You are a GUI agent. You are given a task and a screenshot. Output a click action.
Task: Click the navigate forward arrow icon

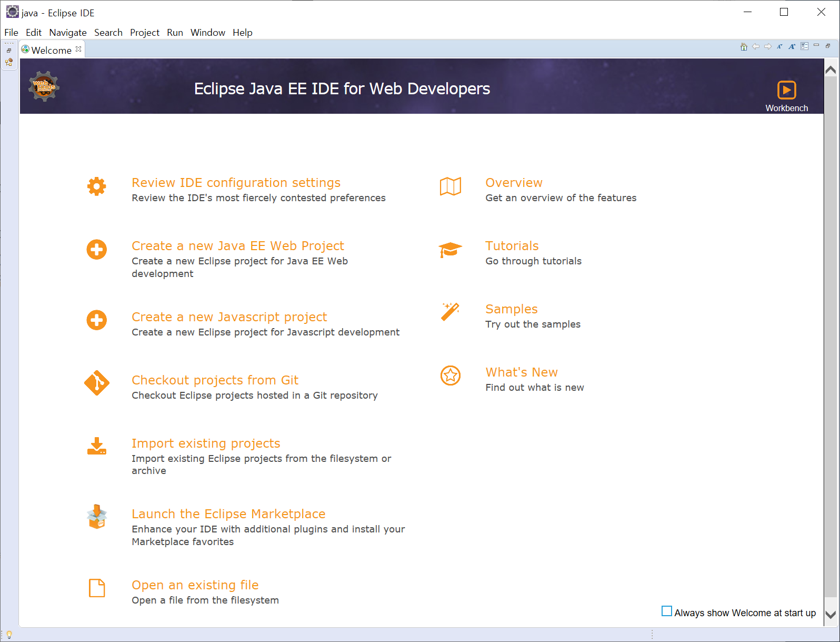click(x=768, y=46)
